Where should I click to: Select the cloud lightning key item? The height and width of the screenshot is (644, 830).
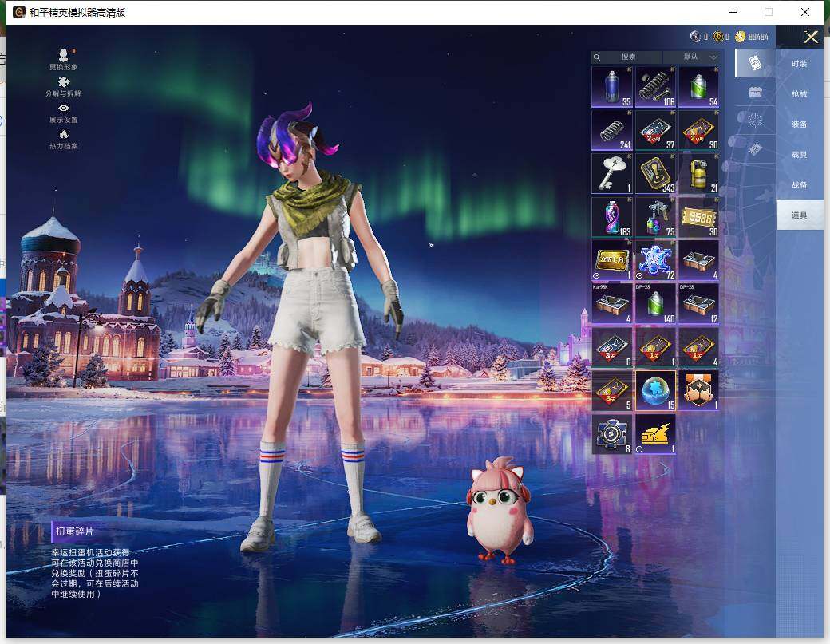[x=612, y=173]
